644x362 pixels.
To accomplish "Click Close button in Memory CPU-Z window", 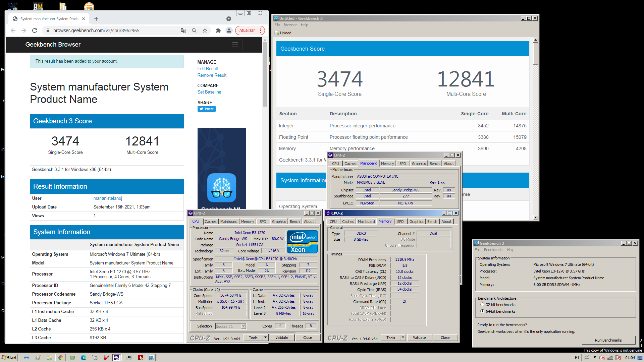I will (445, 338).
